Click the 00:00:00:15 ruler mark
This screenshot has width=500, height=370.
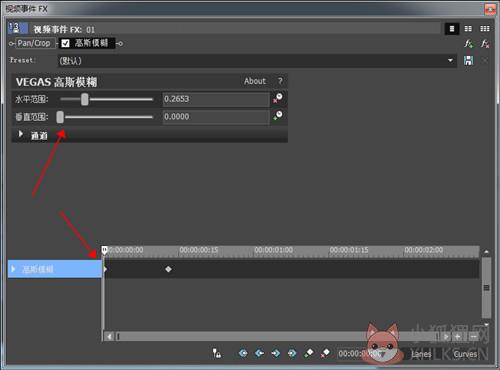(199, 250)
